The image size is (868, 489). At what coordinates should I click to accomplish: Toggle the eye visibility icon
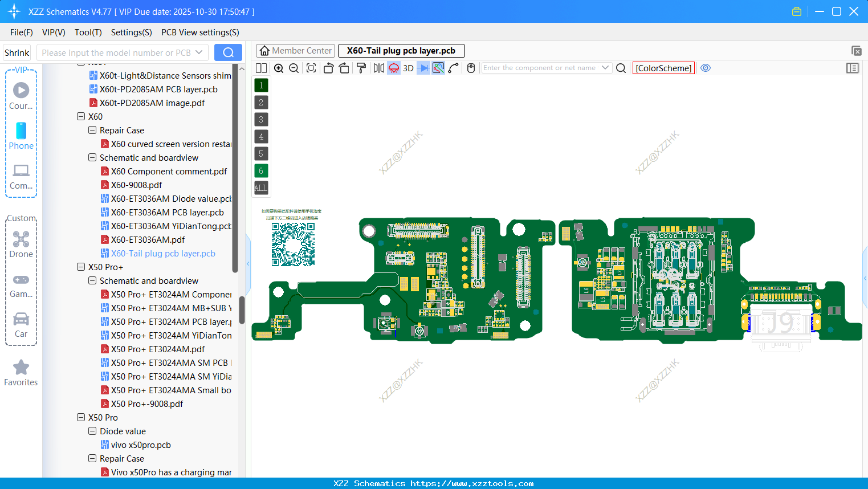706,67
